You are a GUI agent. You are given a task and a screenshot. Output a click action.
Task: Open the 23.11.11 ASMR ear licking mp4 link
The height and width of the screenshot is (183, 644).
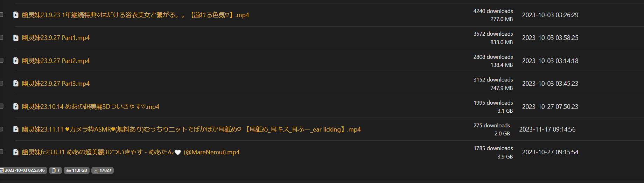191,129
